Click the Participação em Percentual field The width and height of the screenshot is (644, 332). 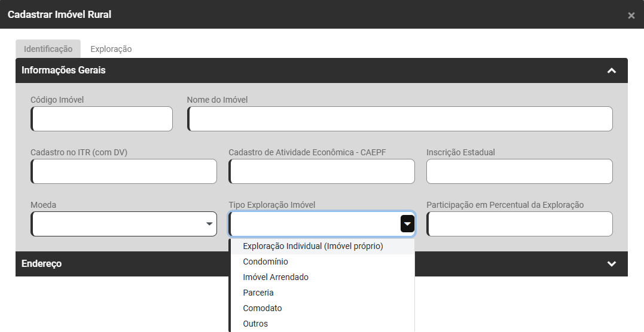click(x=519, y=224)
